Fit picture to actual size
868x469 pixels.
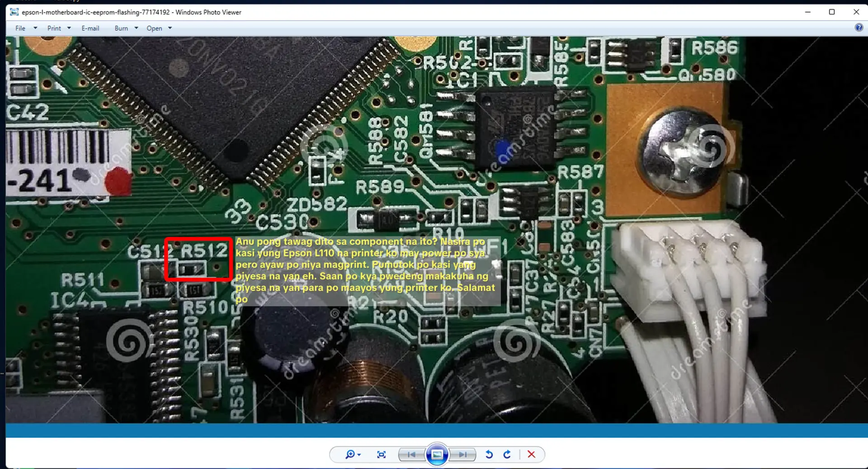pyautogui.click(x=381, y=455)
